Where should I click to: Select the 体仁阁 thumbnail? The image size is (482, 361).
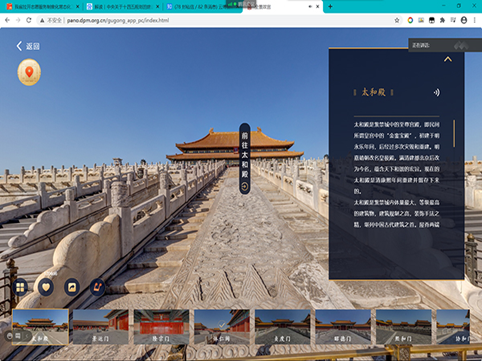click(x=222, y=327)
